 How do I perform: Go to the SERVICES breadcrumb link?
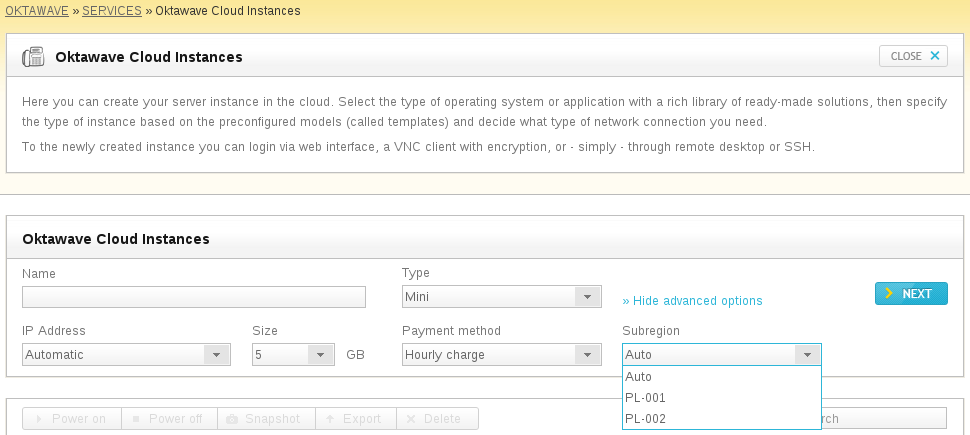[112, 11]
